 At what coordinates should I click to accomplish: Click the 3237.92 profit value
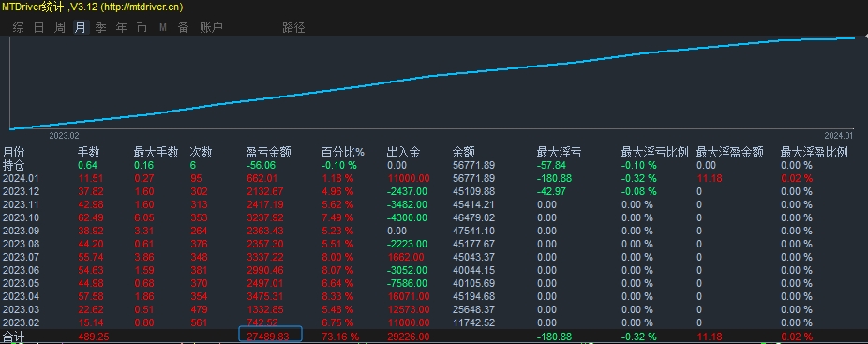[265, 217]
